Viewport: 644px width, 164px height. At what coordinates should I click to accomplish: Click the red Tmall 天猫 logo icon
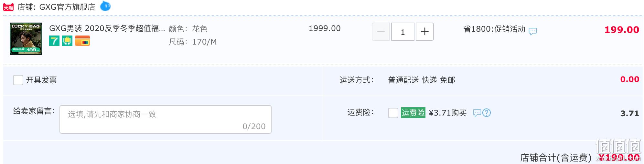[x=8, y=7]
